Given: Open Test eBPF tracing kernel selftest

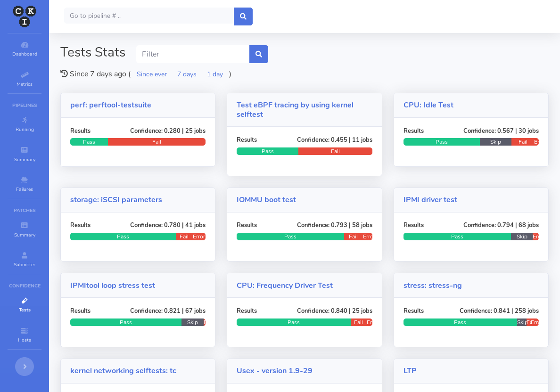Looking at the screenshot, I should (295, 110).
